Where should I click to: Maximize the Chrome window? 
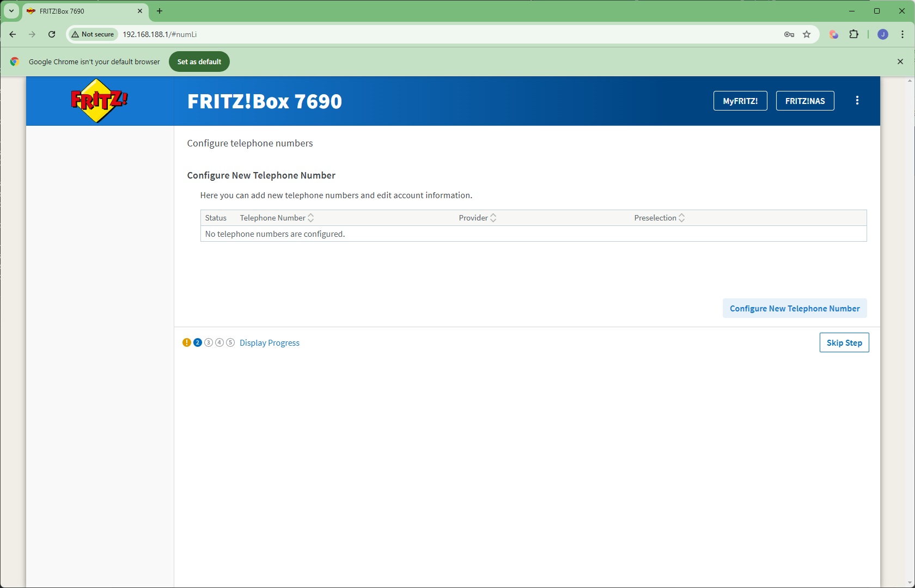click(877, 11)
